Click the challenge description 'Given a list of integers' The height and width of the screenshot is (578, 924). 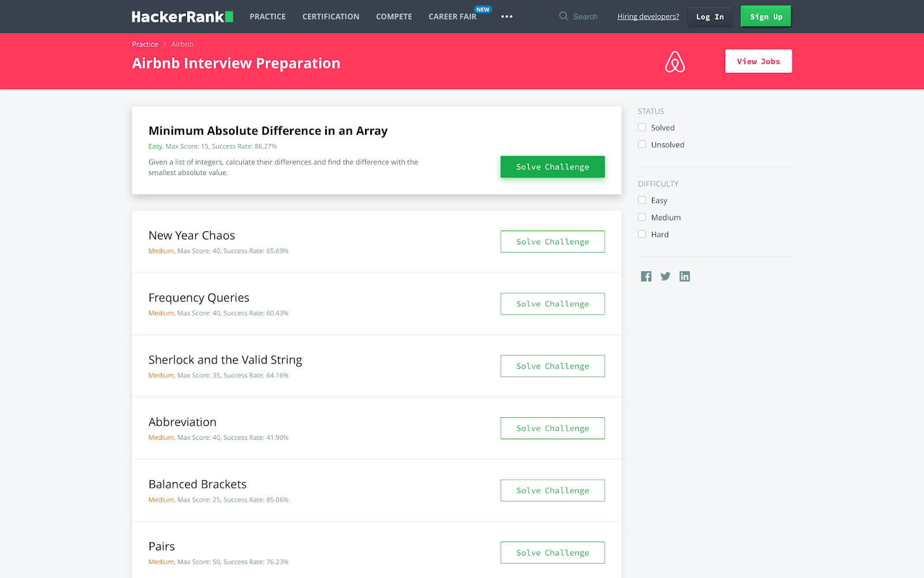click(283, 167)
